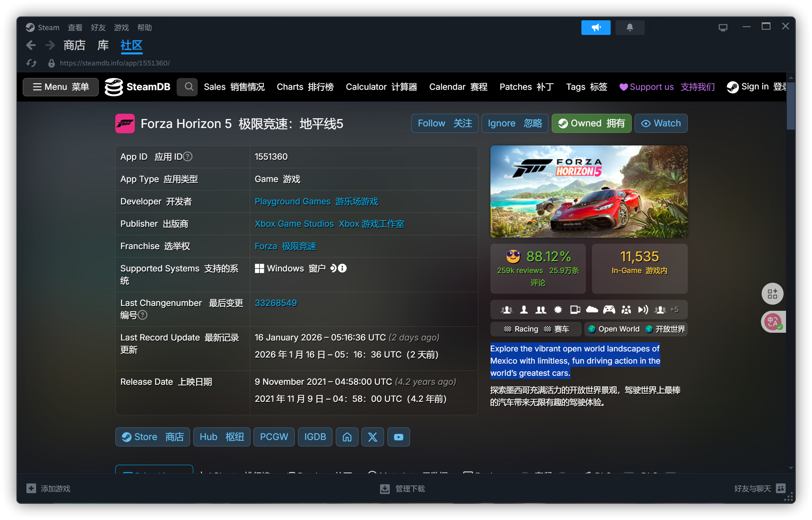
Task: Open the App ID help tooltip
Action: click(x=188, y=156)
